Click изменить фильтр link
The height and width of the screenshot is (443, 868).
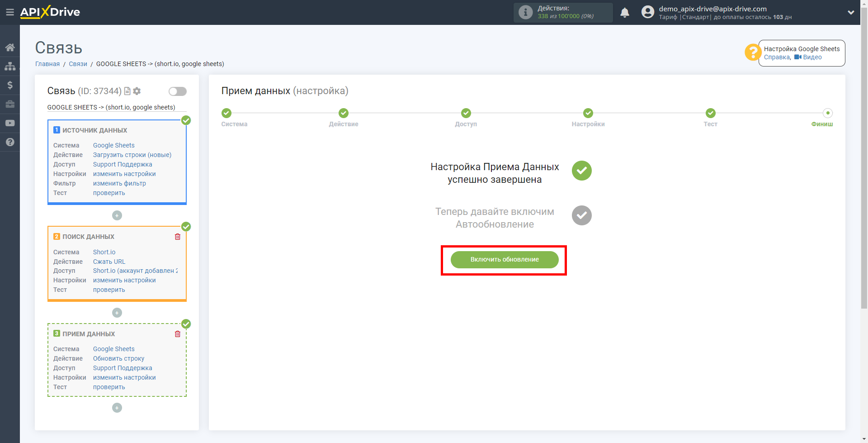[x=119, y=183]
